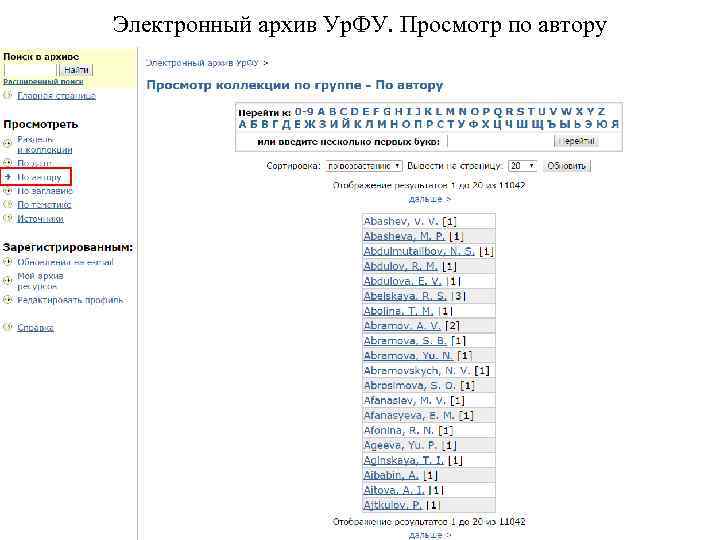
Task: Open author Ageeva, Yu. P.
Action: 400,445
